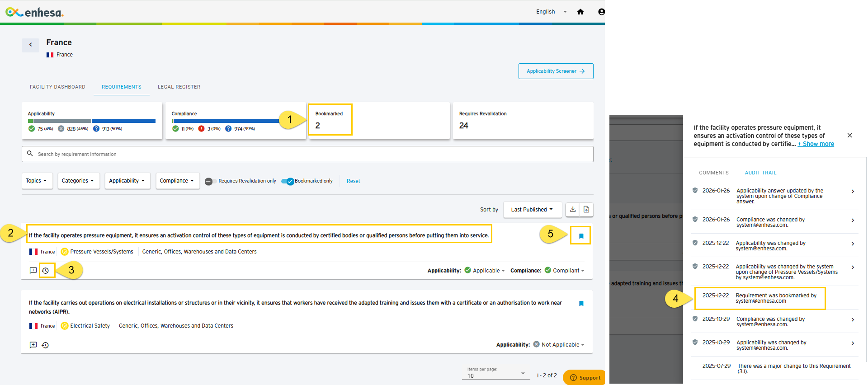Click grey cross icon beside 828 (46%)

pos(61,129)
